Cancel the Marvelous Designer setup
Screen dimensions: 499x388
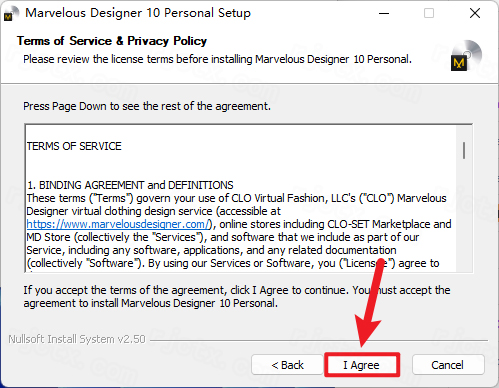click(x=448, y=365)
